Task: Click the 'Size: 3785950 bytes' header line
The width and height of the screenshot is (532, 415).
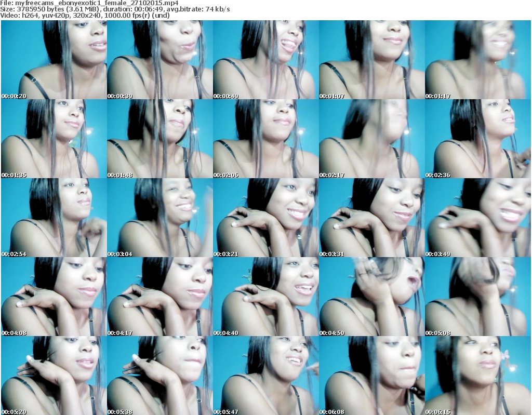Action: click(x=115, y=9)
